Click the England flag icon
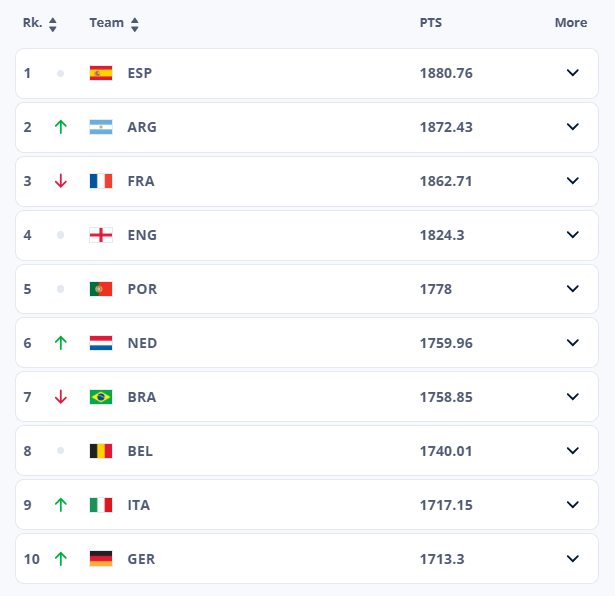This screenshot has width=615, height=596. (101, 235)
